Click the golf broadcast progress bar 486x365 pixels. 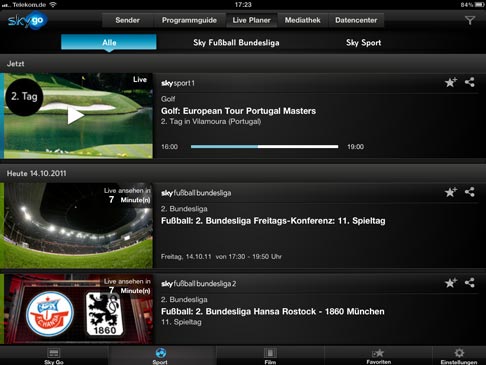[264, 147]
